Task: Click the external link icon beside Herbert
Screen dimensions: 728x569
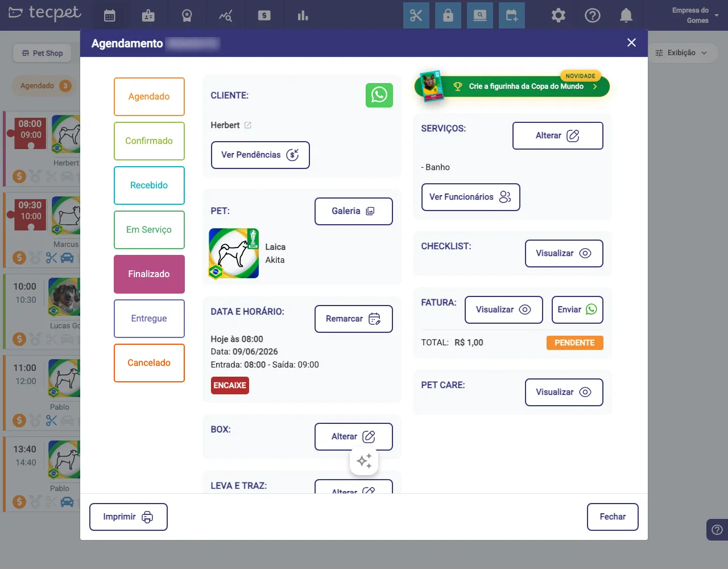Action: (248, 125)
